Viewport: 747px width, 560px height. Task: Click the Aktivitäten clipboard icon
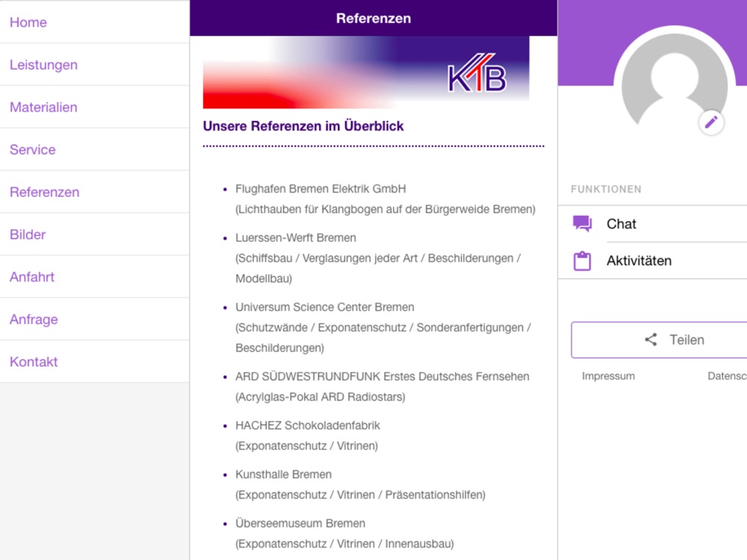582,261
